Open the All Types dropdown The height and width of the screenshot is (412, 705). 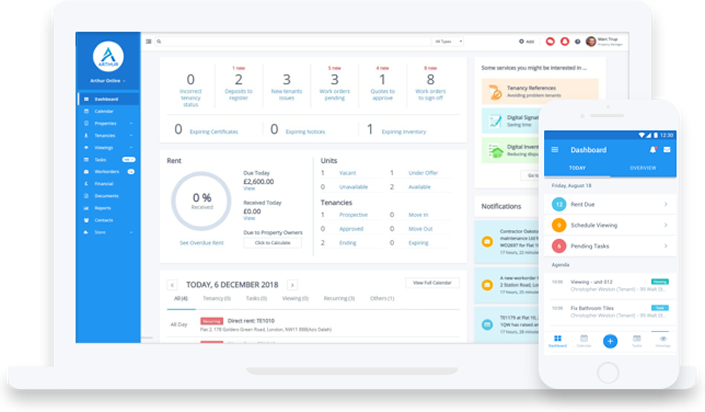click(449, 42)
